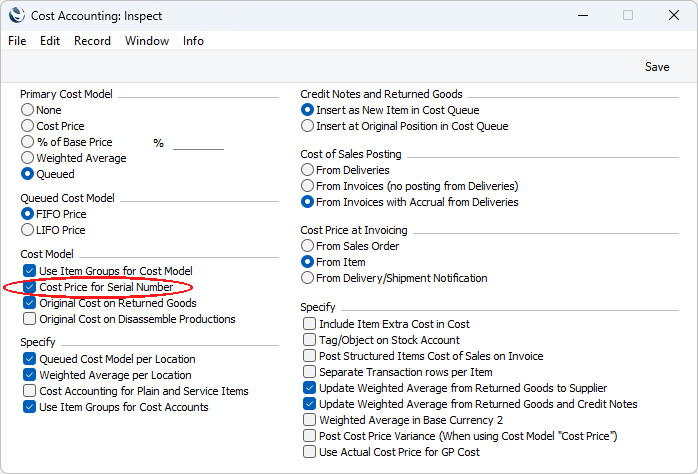Toggle Update Weighted Average from Returned Goods to Supplier
The height and width of the screenshot is (474, 698).
(309, 388)
